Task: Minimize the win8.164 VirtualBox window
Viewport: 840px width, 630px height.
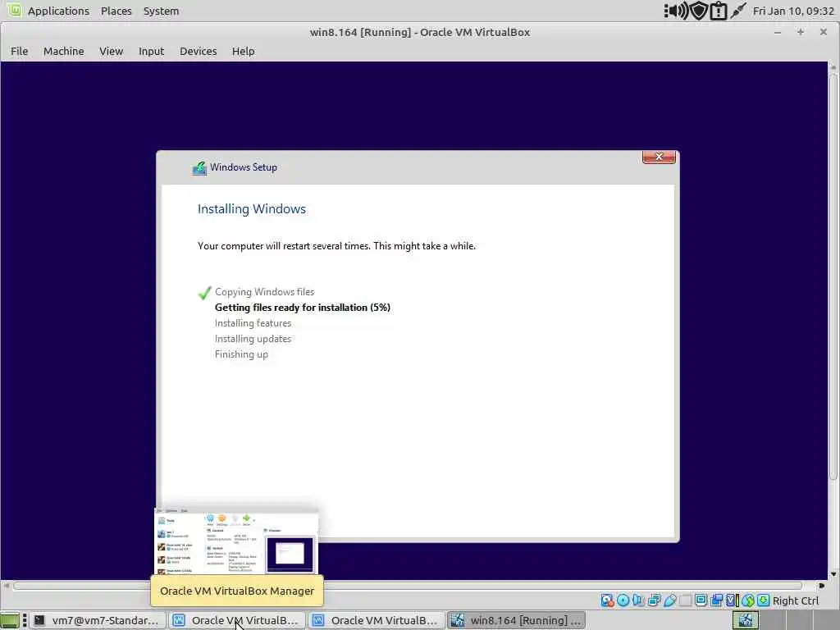Action: pyautogui.click(x=778, y=32)
